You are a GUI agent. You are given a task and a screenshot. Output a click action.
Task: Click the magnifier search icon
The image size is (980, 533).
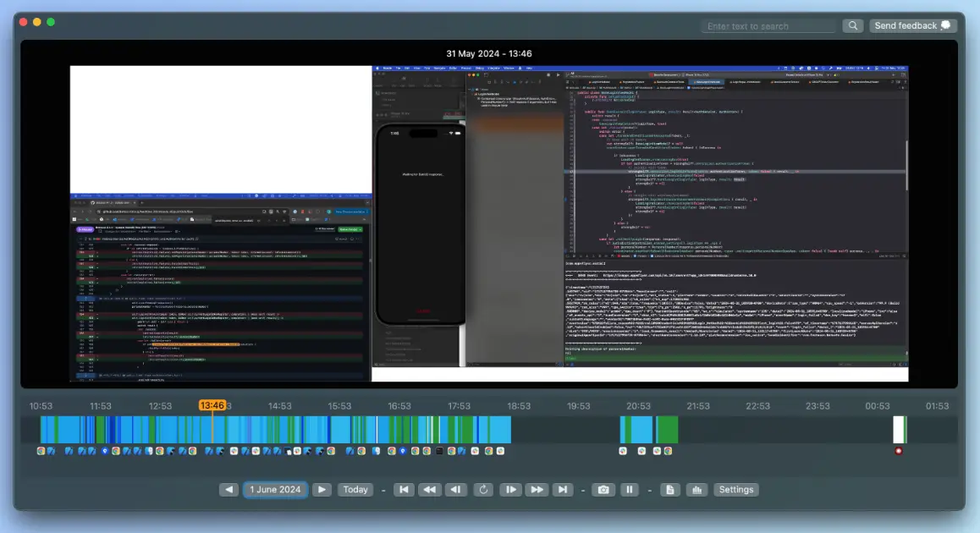point(852,25)
